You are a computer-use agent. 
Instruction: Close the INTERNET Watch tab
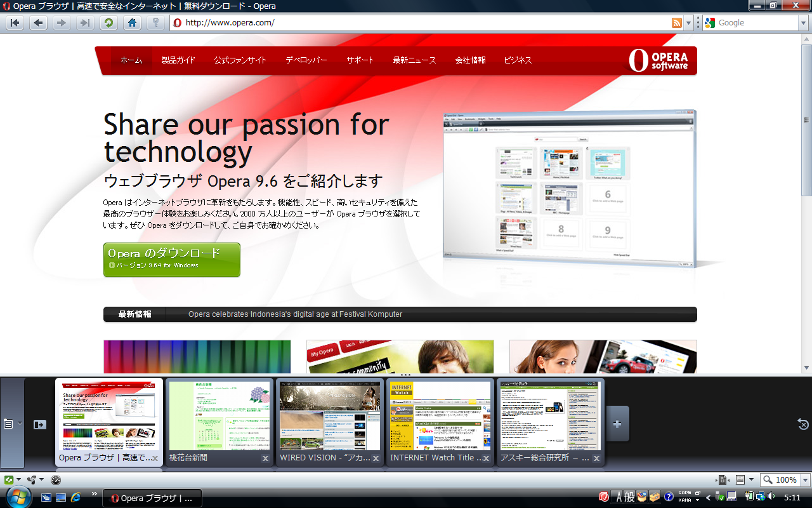click(487, 458)
